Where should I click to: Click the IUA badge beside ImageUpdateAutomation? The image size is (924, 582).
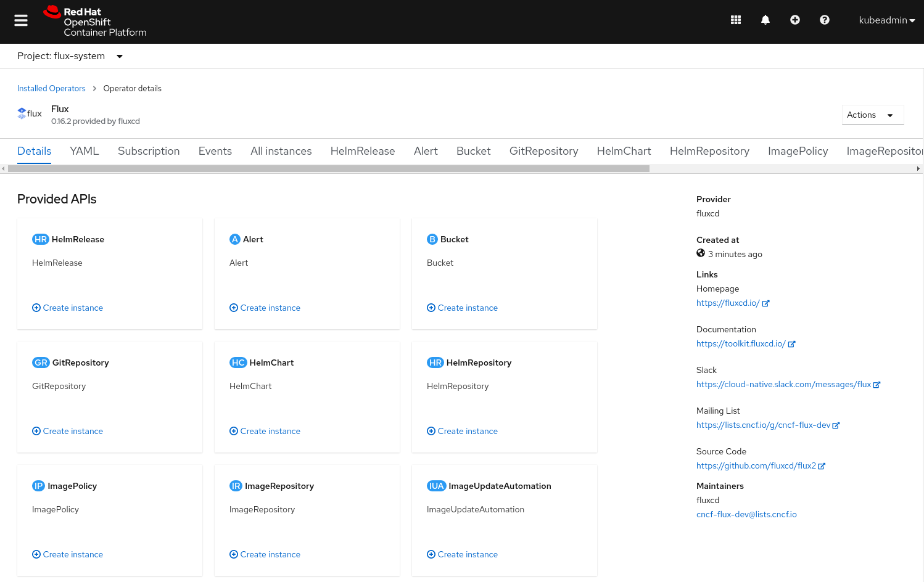tap(436, 486)
